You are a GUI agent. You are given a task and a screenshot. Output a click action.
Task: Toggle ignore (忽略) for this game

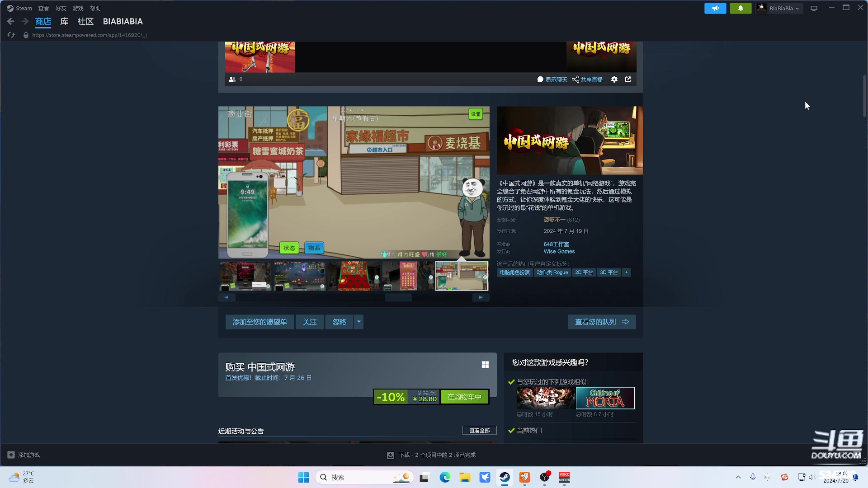tap(339, 322)
